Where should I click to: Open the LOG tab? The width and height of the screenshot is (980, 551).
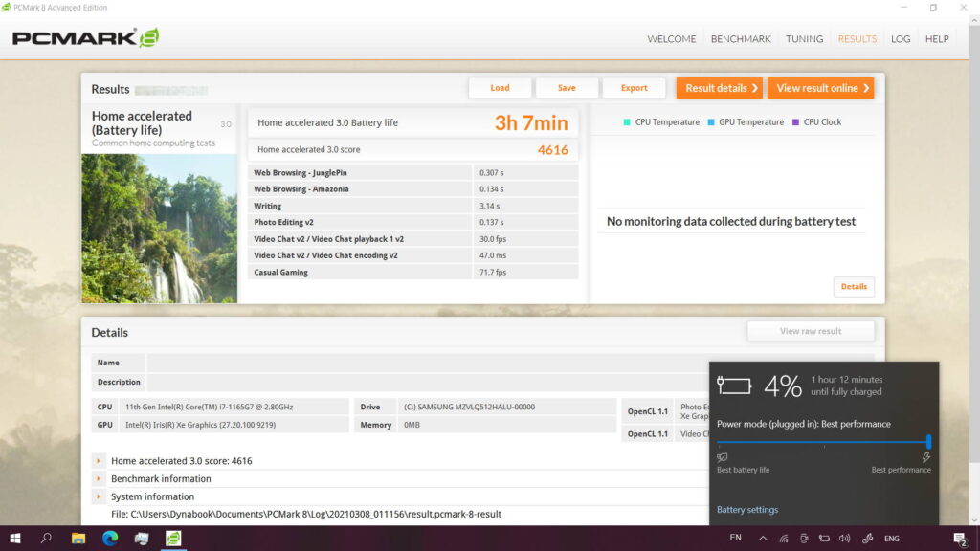(x=901, y=38)
